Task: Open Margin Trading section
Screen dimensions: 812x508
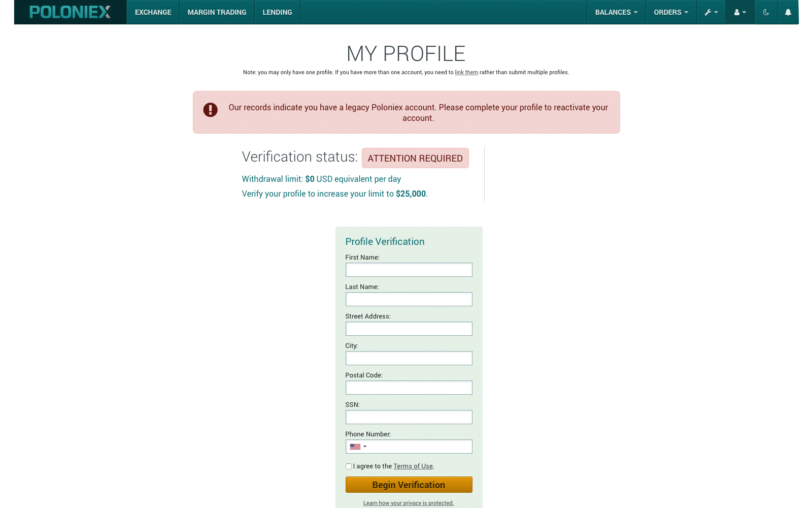Action: [217, 12]
